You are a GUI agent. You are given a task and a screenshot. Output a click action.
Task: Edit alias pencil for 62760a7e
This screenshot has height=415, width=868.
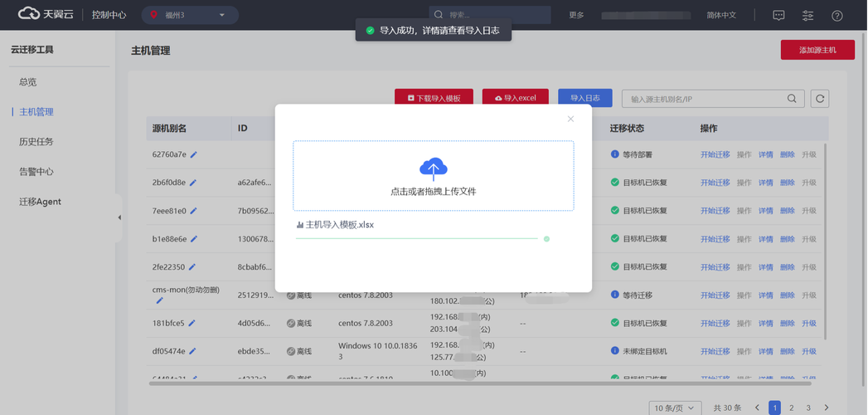pyautogui.click(x=193, y=154)
